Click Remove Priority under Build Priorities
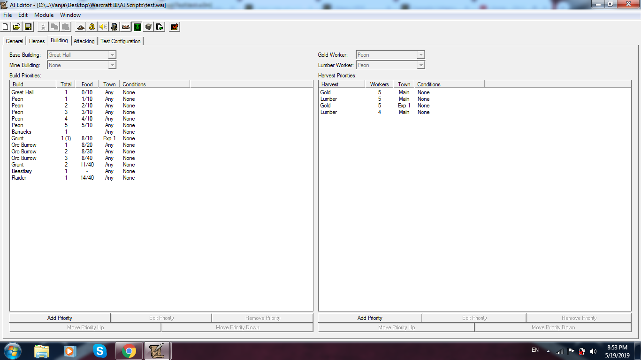Image resolution: width=641 pixels, height=364 pixels. (x=263, y=318)
